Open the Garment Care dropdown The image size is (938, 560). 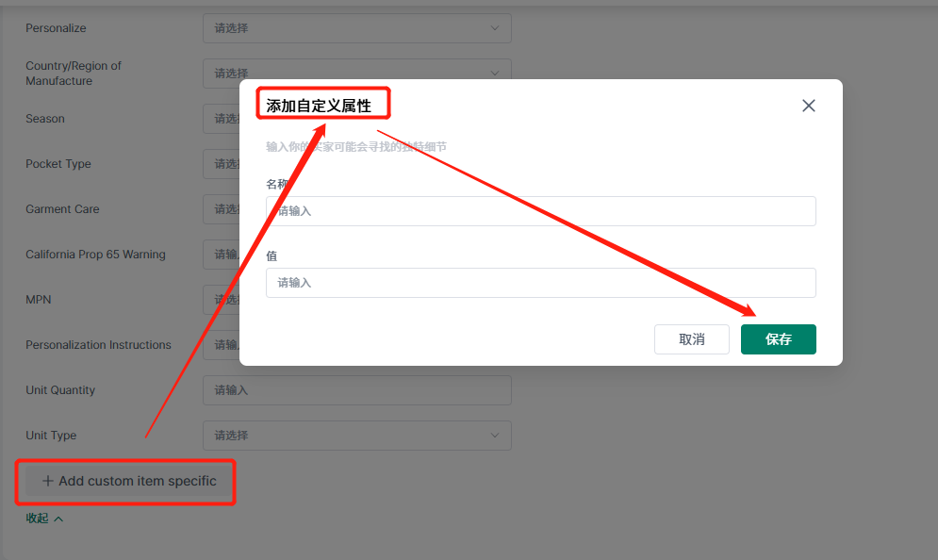222,209
